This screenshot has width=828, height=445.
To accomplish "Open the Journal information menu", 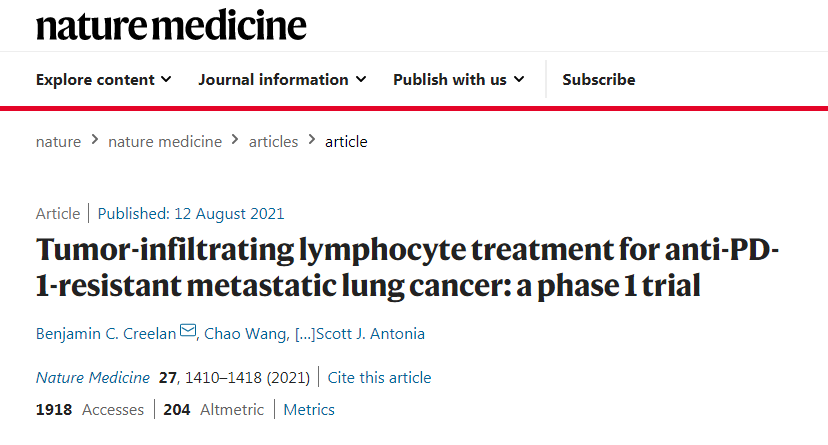I will pyautogui.click(x=282, y=79).
